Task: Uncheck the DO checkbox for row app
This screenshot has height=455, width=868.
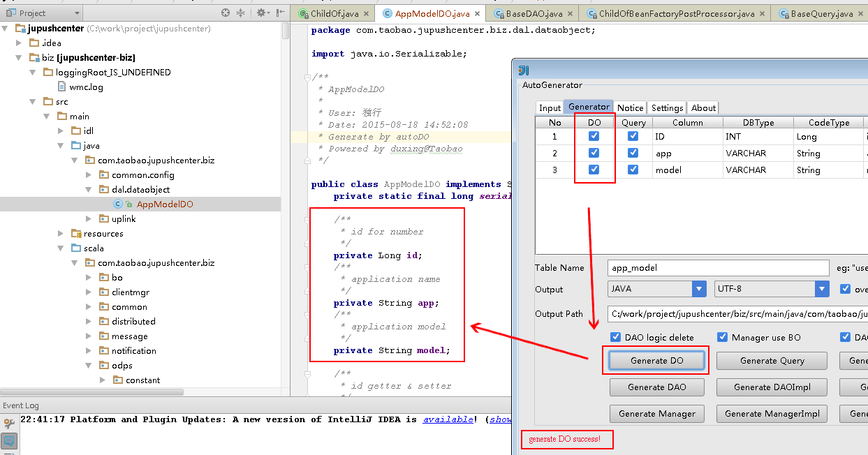Action: [594, 154]
